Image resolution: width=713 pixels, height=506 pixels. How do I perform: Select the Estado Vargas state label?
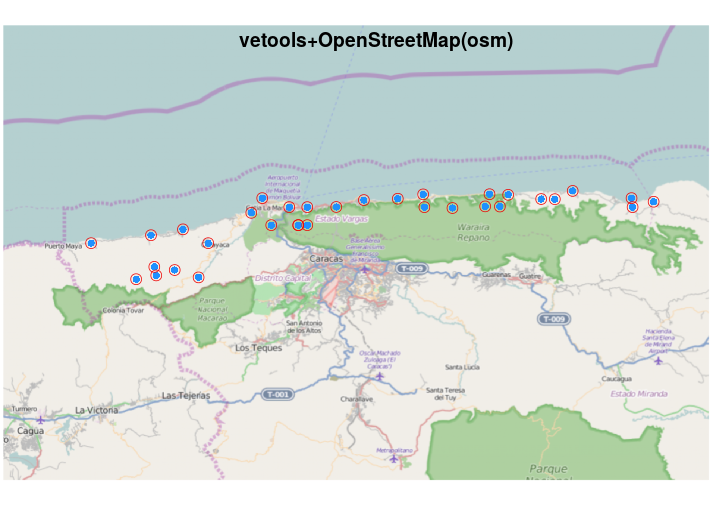point(341,218)
